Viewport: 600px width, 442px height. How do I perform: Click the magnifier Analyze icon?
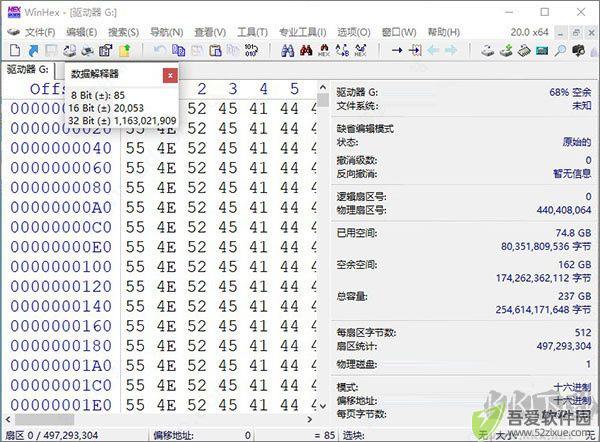tap(560, 50)
